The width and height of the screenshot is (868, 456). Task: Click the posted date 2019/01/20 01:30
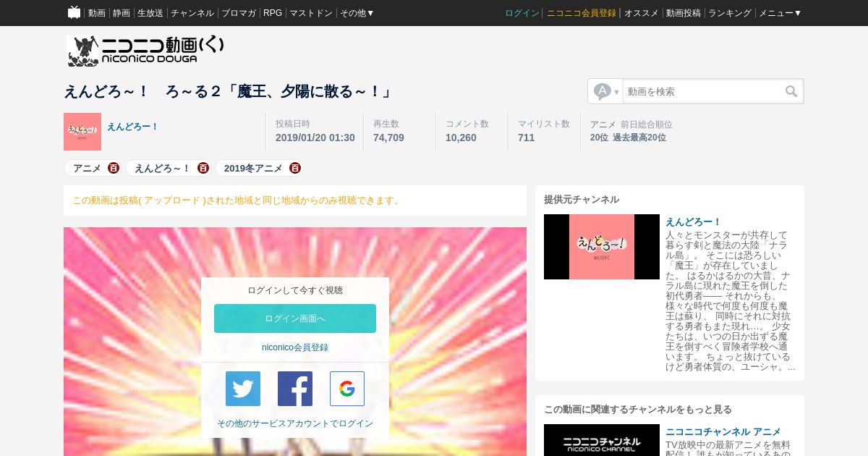315,138
